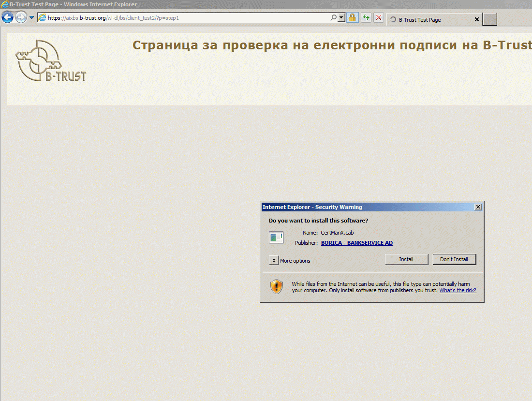Click the 'Do you want to install this software?' text
The width and height of the screenshot is (532, 401).
(318, 221)
